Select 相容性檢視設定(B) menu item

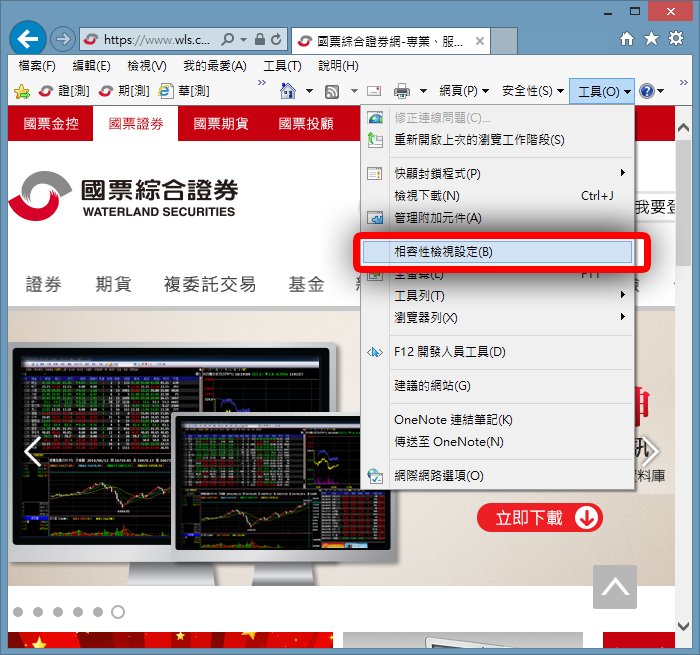[497, 252]
